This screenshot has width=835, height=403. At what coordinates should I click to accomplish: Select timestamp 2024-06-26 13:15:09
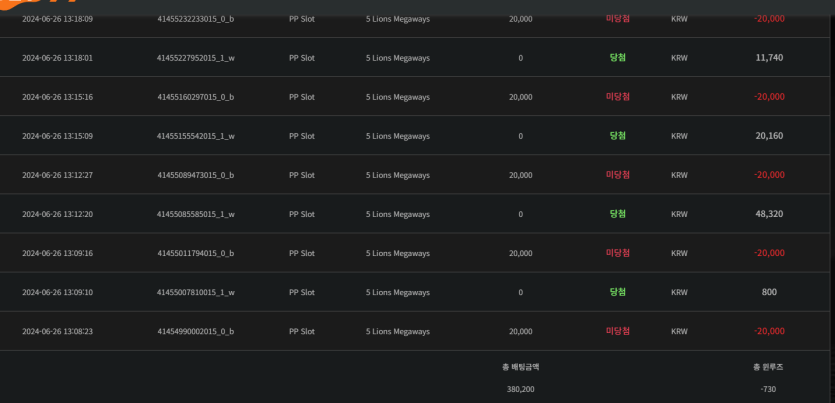point(58,136)
